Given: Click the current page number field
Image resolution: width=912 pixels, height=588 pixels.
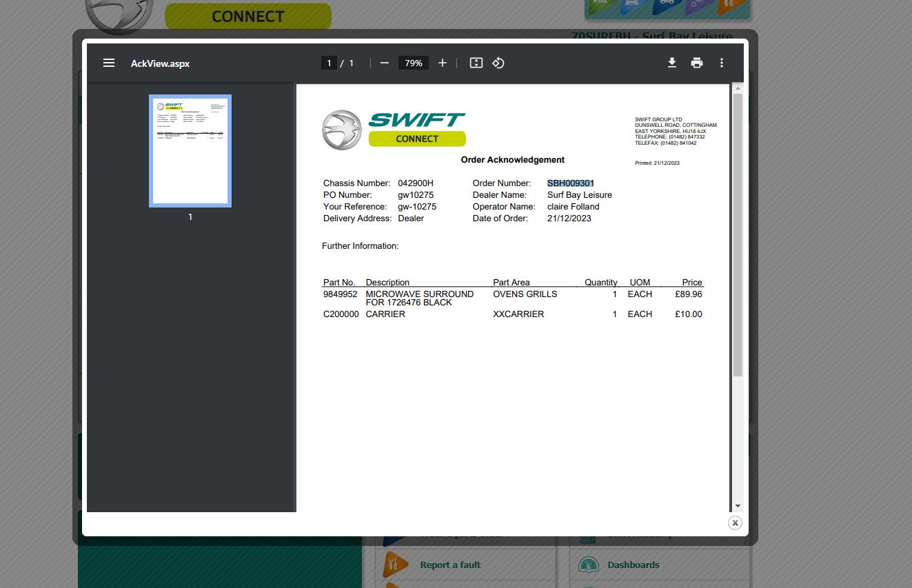Looking at the screenshot, I should [x=329, y=63].
